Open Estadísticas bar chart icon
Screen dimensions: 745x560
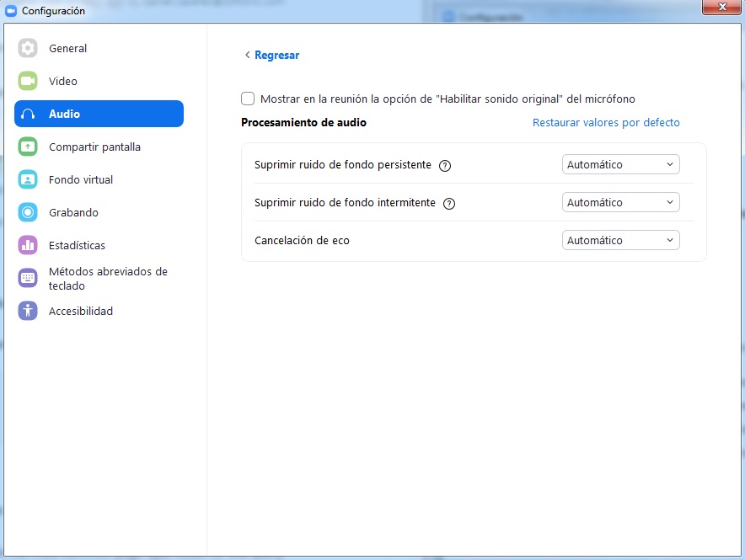(x=28, y=246)
